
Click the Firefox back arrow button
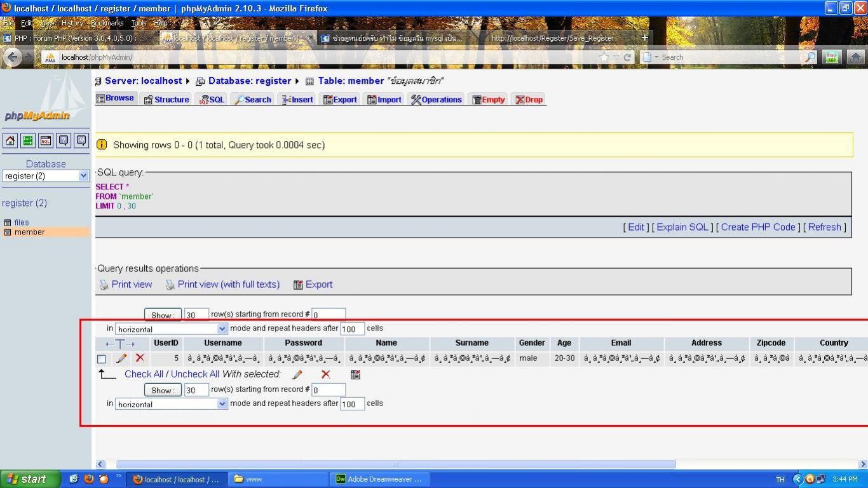(x=13, y=57)
